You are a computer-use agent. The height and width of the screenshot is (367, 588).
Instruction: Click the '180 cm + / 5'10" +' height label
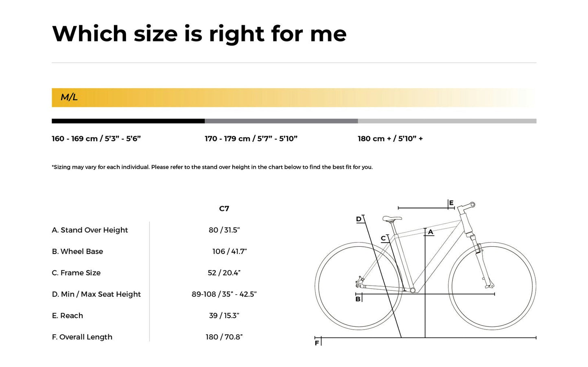click(390, 139)
